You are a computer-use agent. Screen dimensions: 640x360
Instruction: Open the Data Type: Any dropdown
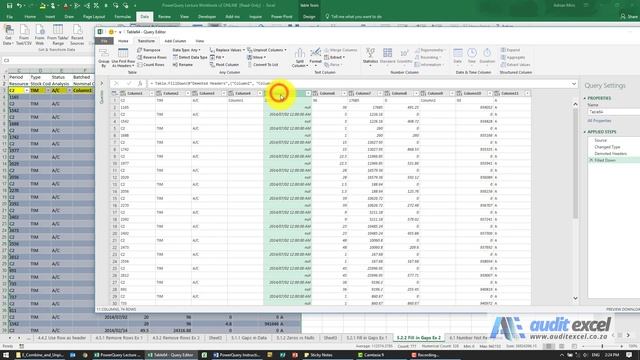[186, 50]
